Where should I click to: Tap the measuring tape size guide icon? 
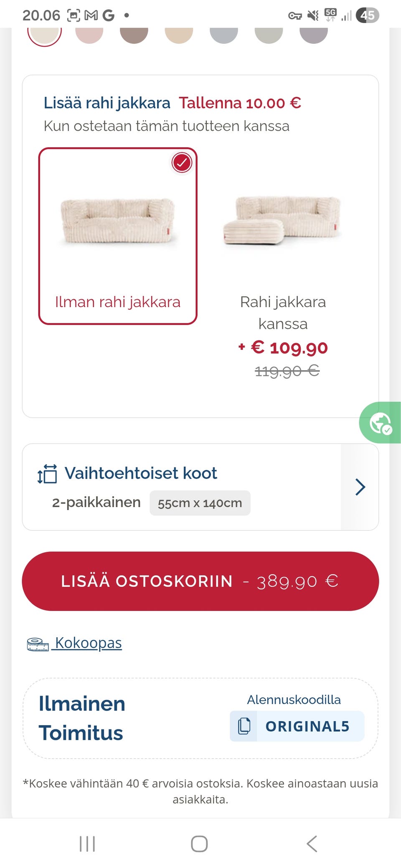[38, 644]
